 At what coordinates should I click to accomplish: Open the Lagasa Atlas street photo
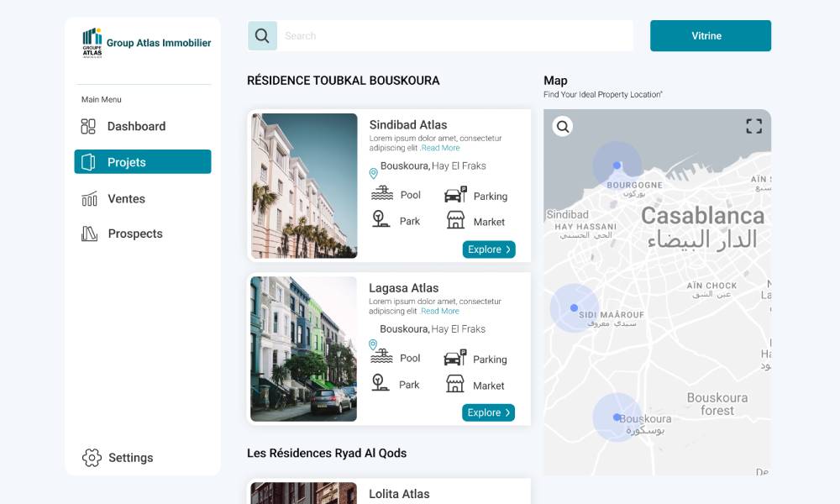pyautogui.click(x=304, y=349)
